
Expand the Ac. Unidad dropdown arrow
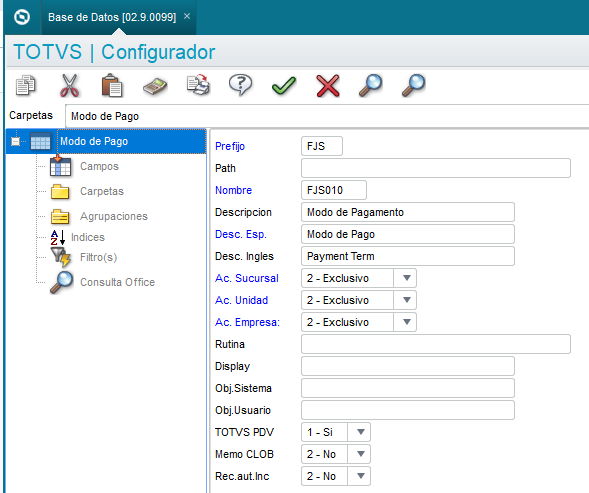coord(406,300)
